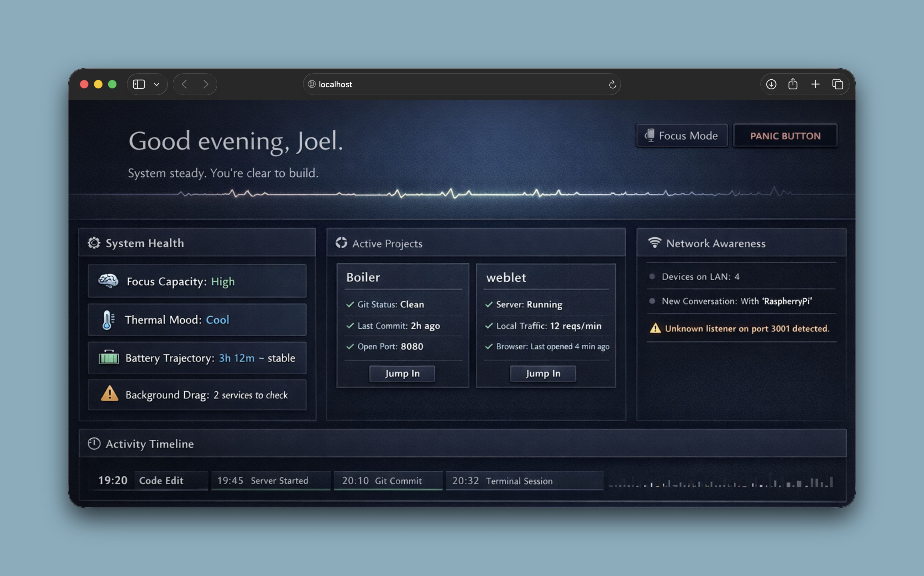Image resolution: width=924 pixels, height=576 pixels.
Task: Click the battery icon in Battery Trajectory
Action: click(x=109, y=358)
